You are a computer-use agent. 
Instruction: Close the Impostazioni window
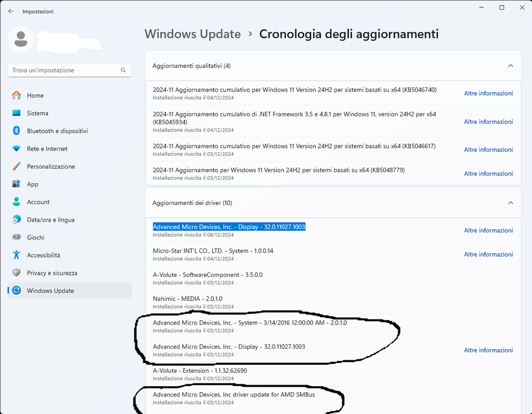522,7
